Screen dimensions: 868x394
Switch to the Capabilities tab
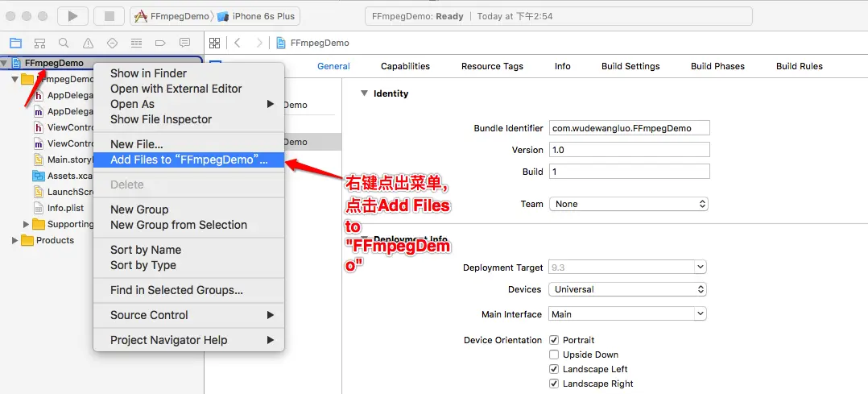point(405,66)
